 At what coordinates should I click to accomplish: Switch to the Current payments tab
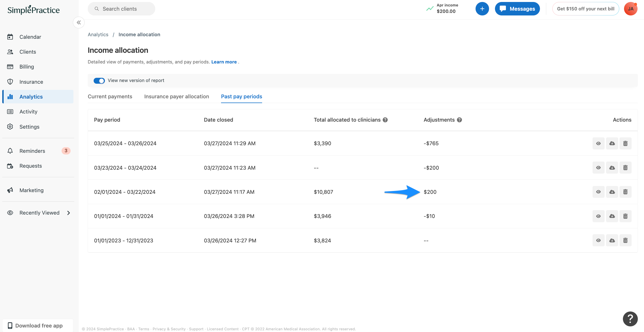tap(110, 96)
